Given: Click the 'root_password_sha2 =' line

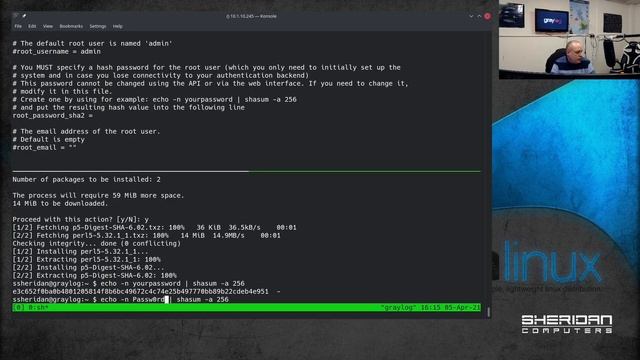Looking at the screenshot, I should point(53,116).
